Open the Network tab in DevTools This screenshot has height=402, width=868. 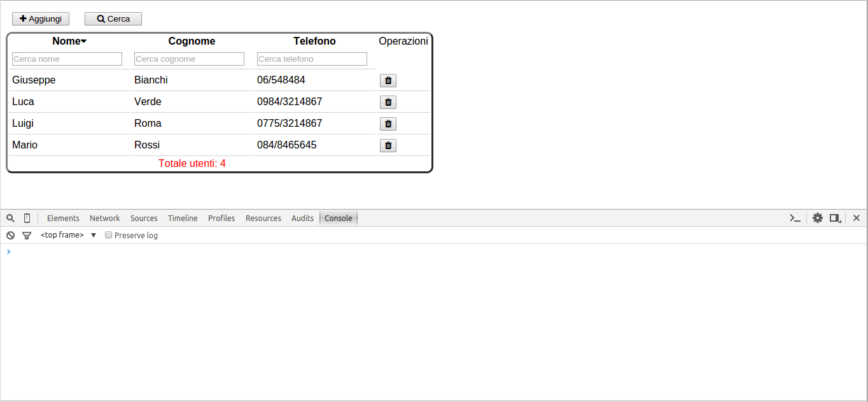104,218
